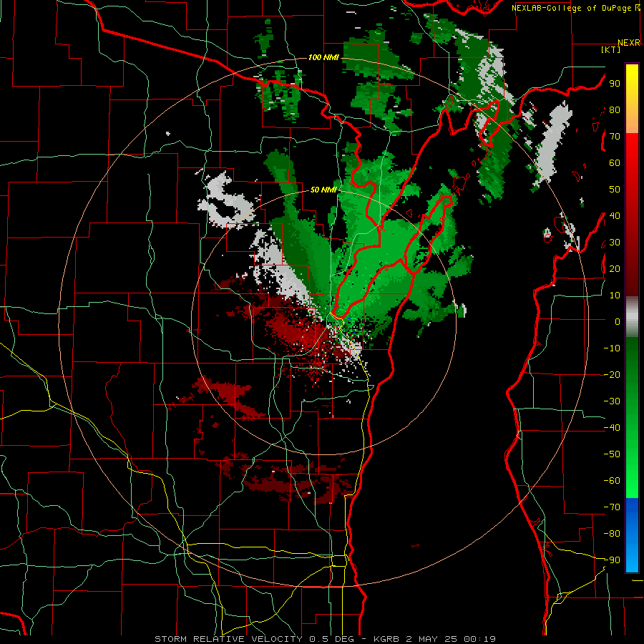
Task: Click the KGRB station identifier in the caption
Action: [388, 639]
